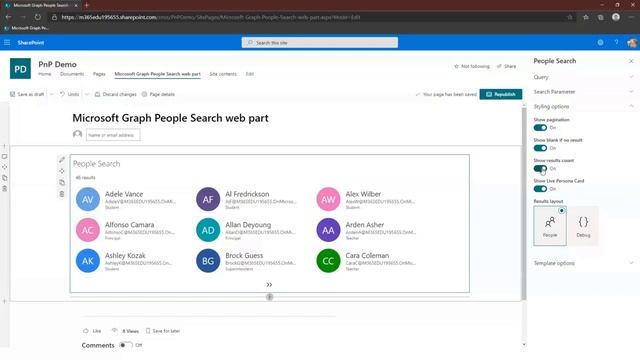This screenshot has height=360, width=640.
Task: Open Page details
Action: tap(158, 94)
